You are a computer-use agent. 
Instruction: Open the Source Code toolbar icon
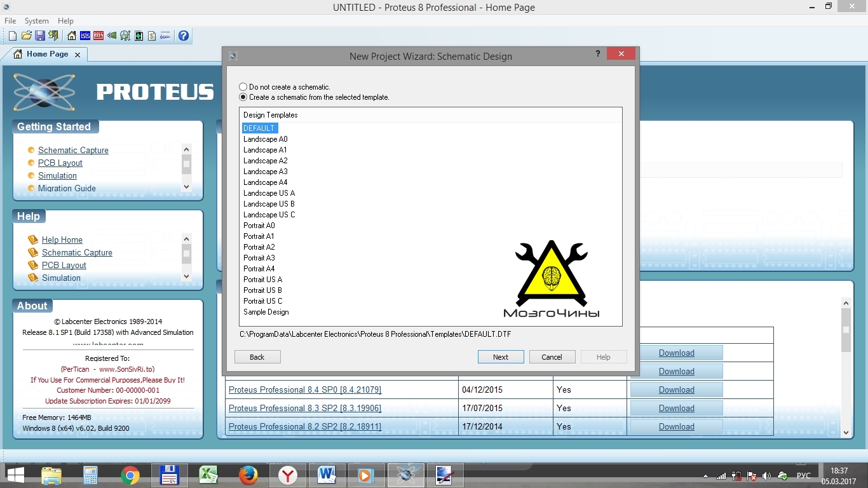(165, 36)
